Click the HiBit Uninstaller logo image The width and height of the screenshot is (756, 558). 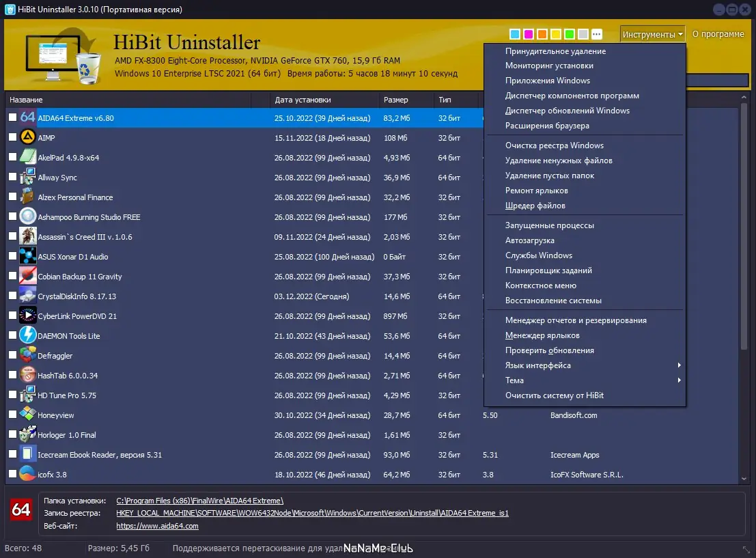pos(63,57)
